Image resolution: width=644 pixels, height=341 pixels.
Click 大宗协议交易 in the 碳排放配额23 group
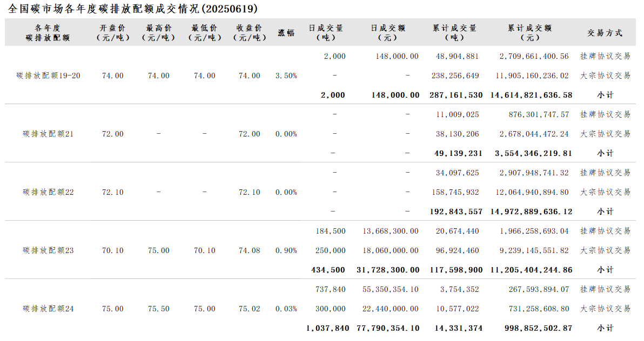point(605,250)
